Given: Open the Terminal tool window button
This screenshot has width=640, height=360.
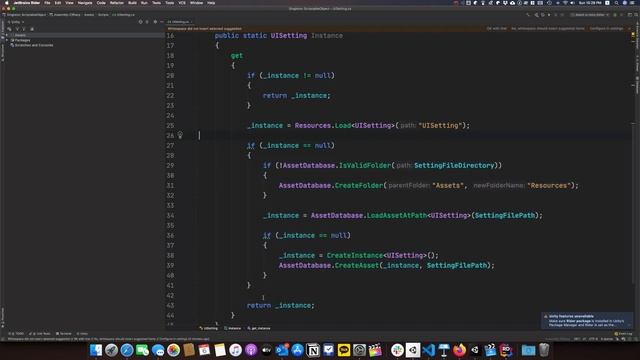Looking at the screenshot, I should pyautogui.click(x=64, y=333).
